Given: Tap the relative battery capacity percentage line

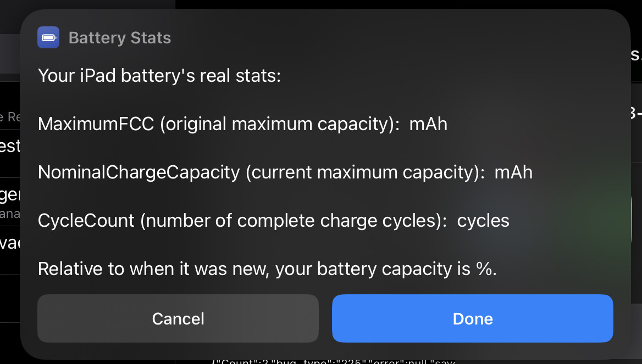Looking at the screenshot, I should coord(267,268).
